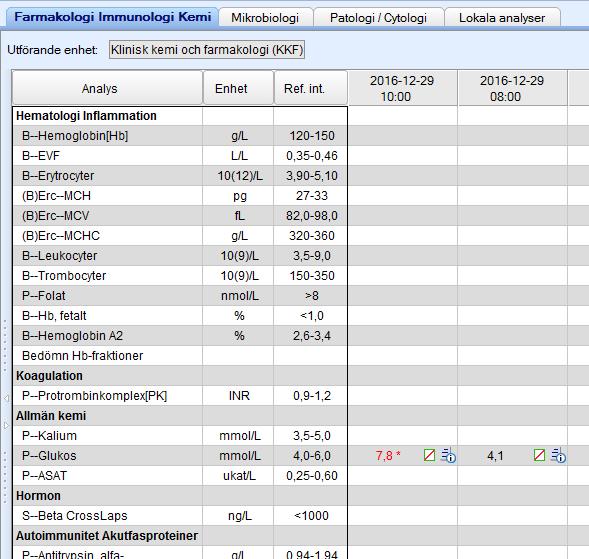Image resolution: width=589 pixels, height=559 pixels.
Task: Open the Farmakologi Immunologi Kemi tab
Action: click(112, 17)
